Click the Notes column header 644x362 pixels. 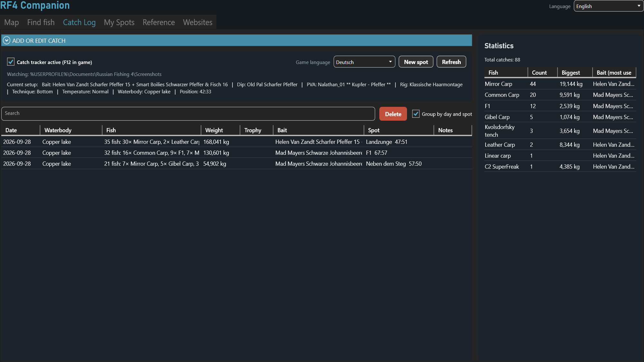[453, 130]
